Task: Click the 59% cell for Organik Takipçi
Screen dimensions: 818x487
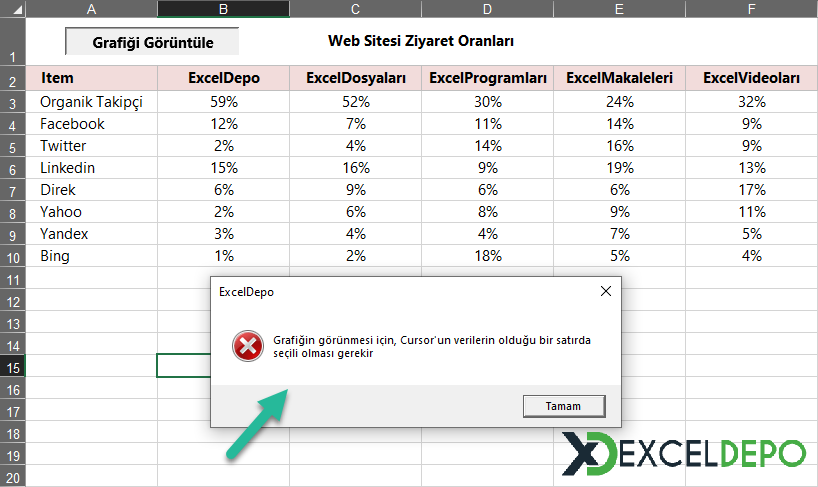Action: point(223,102)
